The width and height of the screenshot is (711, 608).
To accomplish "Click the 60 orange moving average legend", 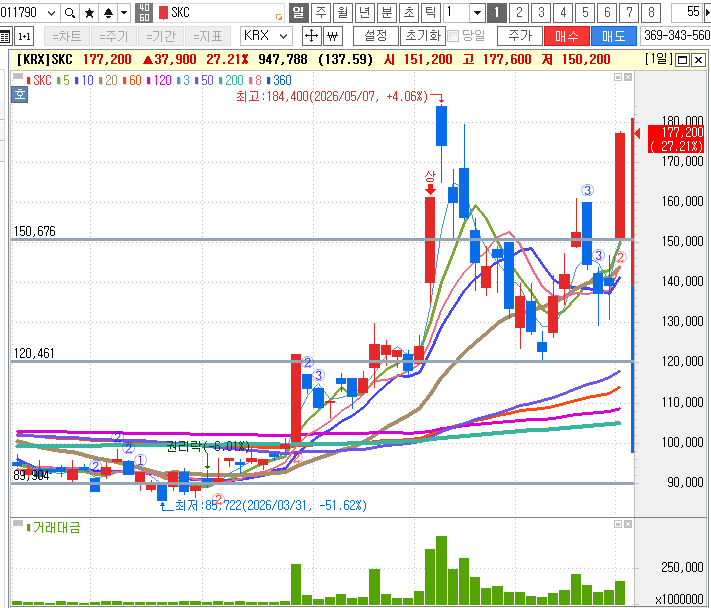I will 132,81.
